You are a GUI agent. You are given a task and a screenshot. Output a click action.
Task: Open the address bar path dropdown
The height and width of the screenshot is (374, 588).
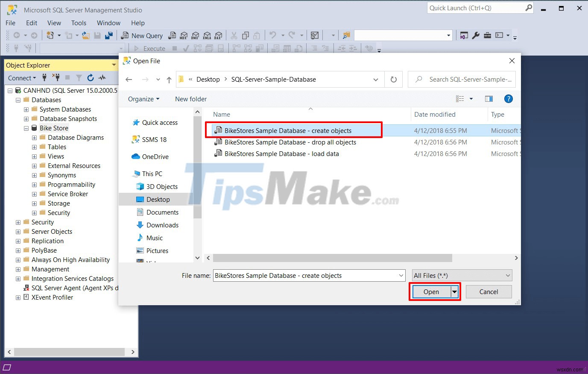tap(376, 80)
